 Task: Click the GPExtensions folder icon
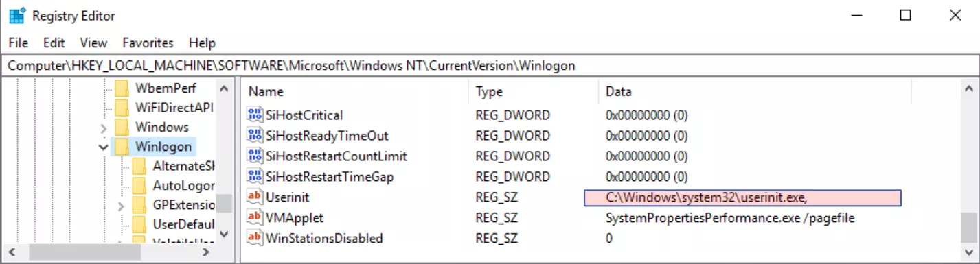coord(139,205)
